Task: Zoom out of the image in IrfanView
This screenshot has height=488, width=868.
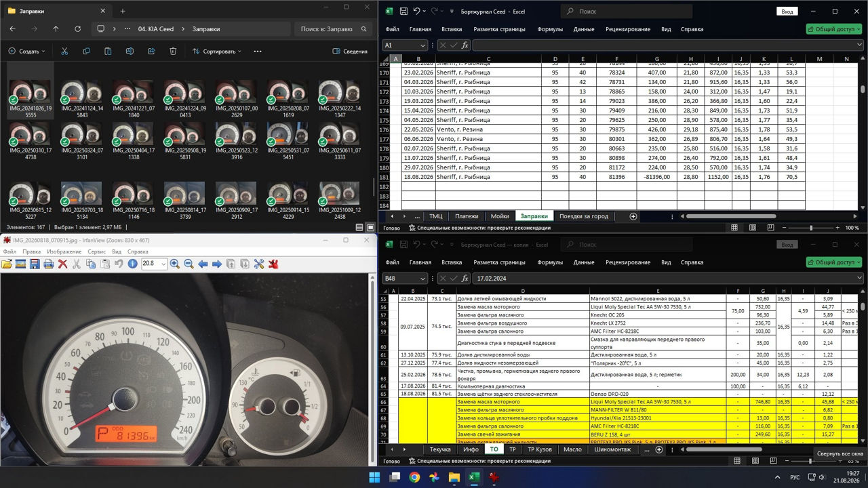Action: pyautogui.click(x=189, y=264)
